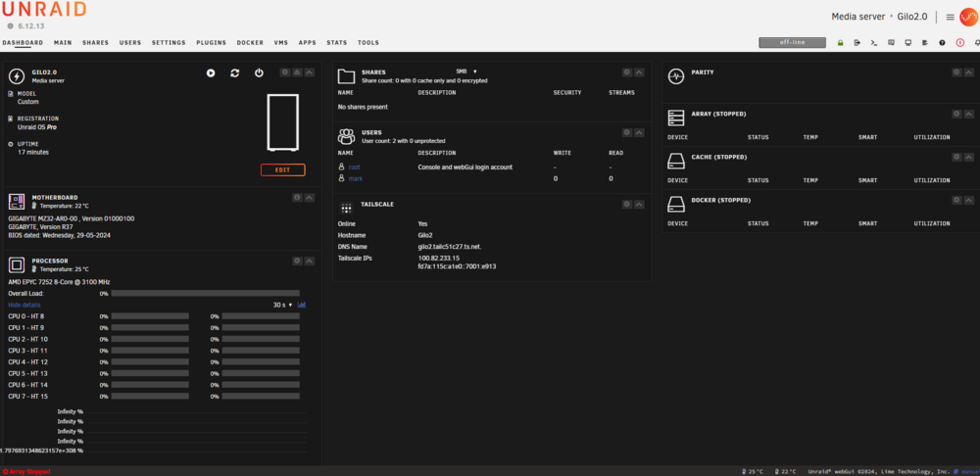Open gear settings of Shares tile
The image size is (980, 476).
pyautogui.click(x=627, y=72)
